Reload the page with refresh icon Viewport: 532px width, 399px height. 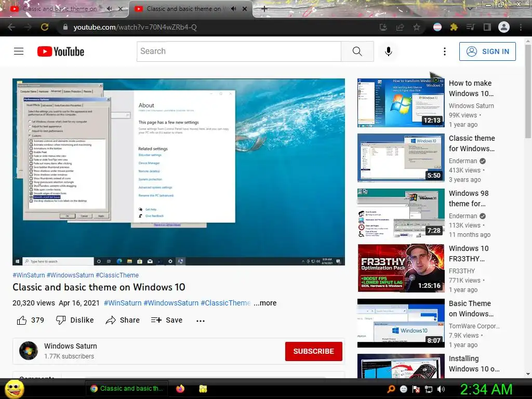point(45,27)
